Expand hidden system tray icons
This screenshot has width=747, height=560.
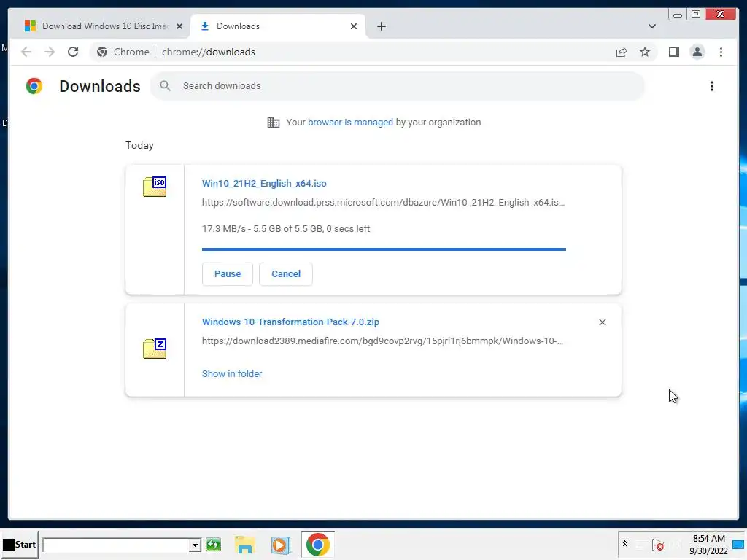click(624, 544)
